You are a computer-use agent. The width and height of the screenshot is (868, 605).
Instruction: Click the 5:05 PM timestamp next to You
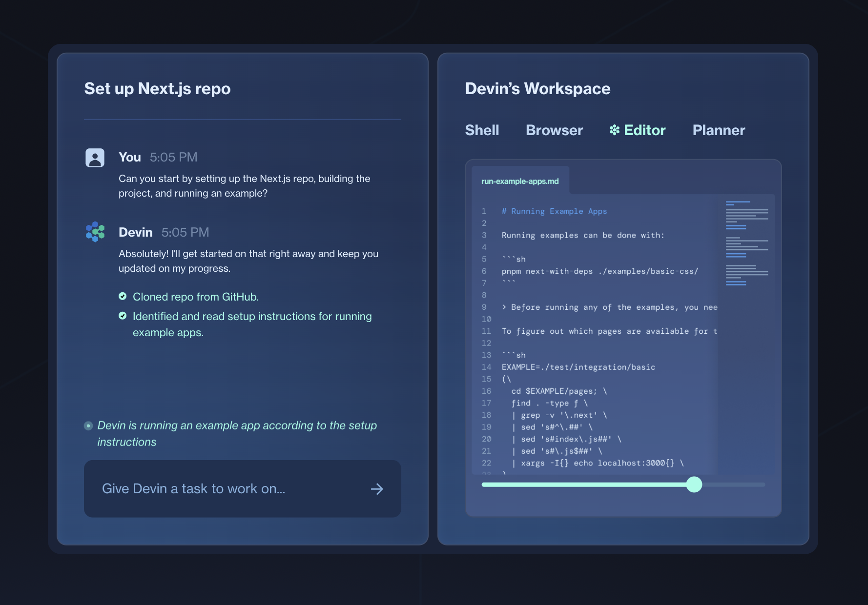pos(173,157)
